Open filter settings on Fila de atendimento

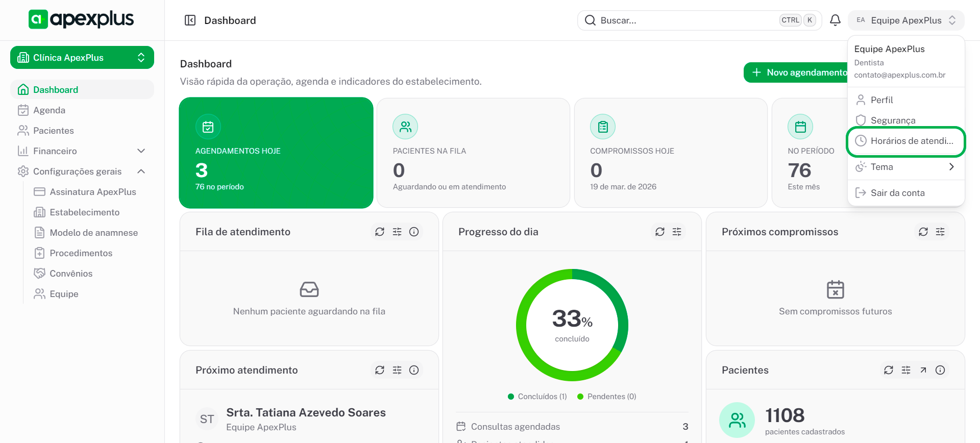point(397,232)
